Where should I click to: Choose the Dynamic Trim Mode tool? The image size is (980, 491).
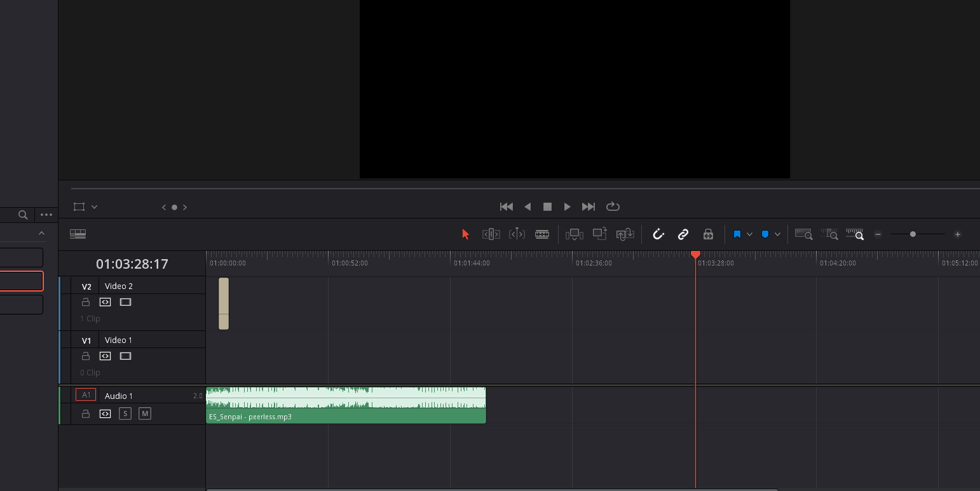coord(517,234)
